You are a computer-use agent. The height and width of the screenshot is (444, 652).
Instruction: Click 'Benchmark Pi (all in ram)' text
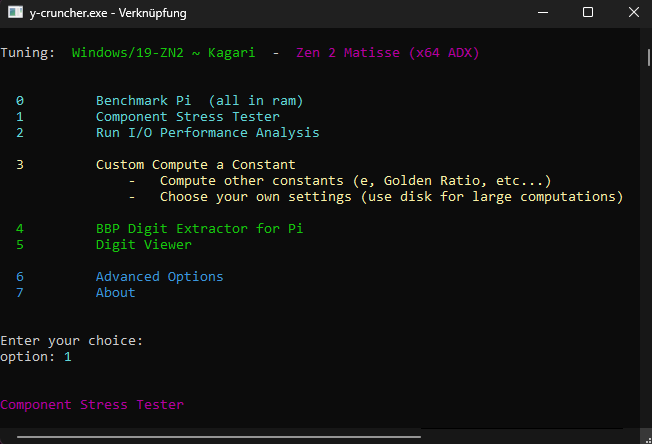click(199, 101)
